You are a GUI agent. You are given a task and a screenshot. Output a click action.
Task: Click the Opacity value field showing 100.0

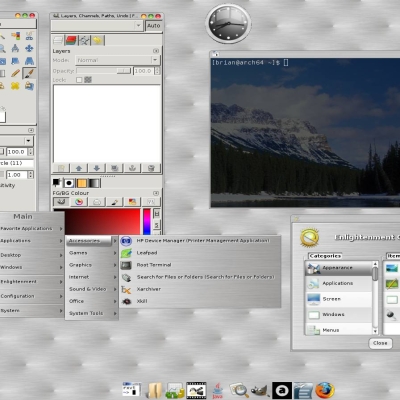[143, 71]
